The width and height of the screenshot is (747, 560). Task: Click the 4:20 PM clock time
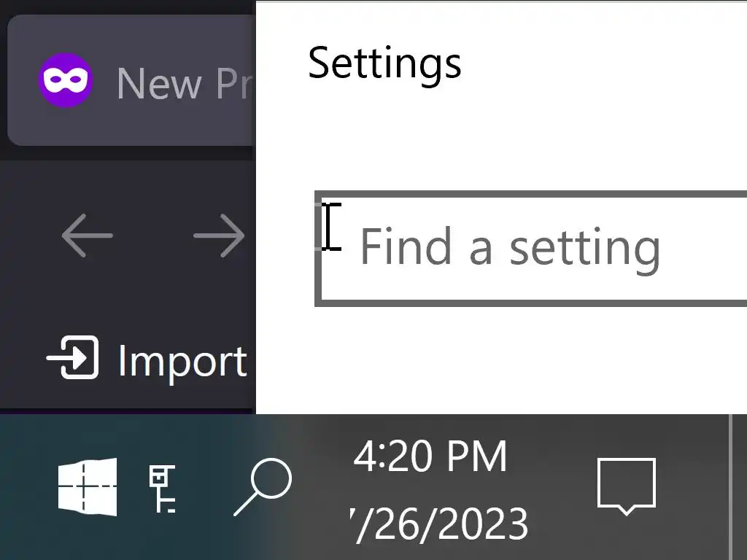point(430,457)
